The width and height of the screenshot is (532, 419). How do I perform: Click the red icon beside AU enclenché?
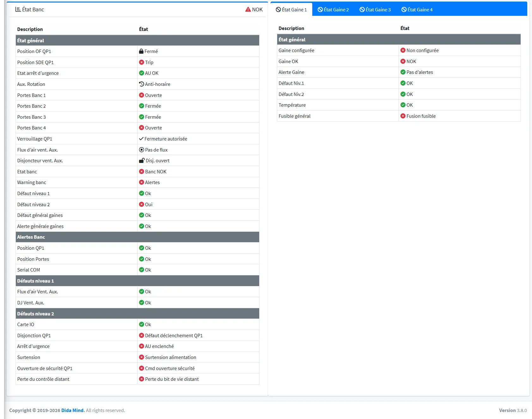click(x=142, y=346)
